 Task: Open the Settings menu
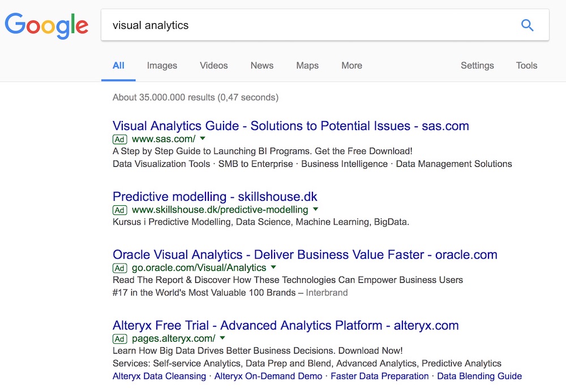477,66
